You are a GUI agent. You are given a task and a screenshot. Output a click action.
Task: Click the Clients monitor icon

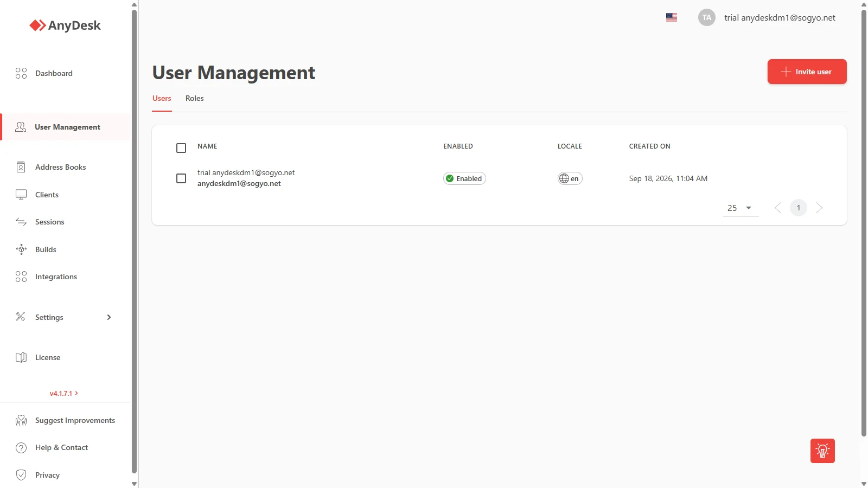pyautogui.click(x=21, y=195)
